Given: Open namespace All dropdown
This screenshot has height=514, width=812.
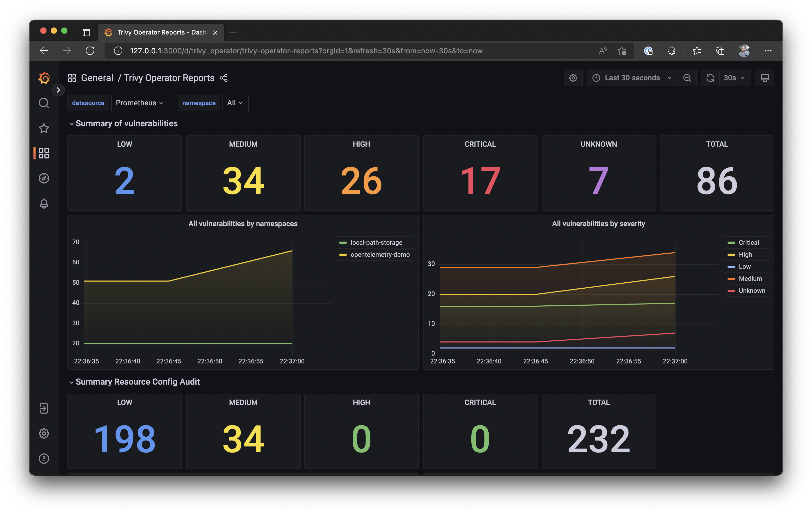Looking at the screenshot, I should 235,103.
